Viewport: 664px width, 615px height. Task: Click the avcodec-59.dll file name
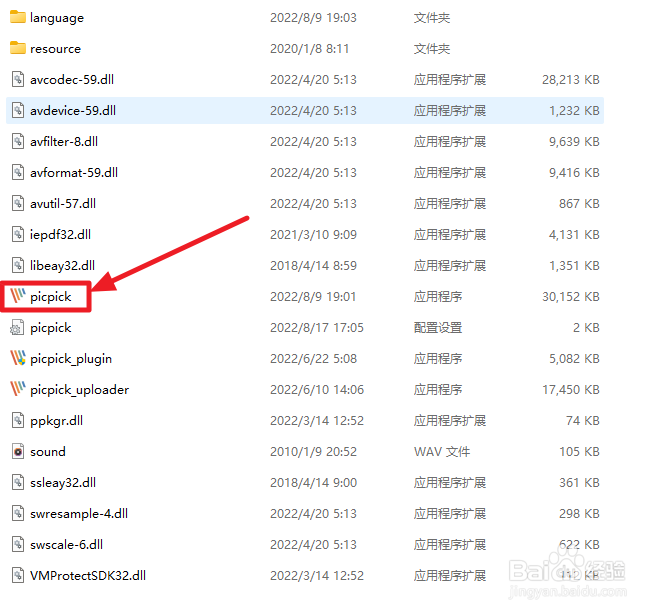click(x=72, y=79)
